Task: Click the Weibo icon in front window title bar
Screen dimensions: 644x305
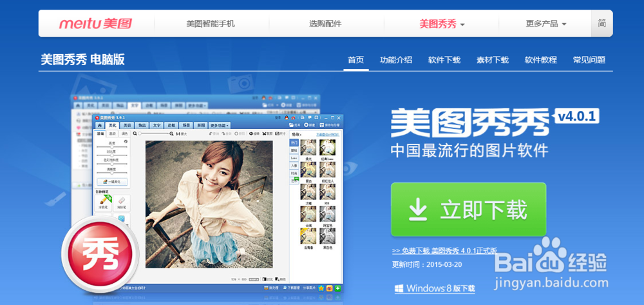Action: (293, 117)
